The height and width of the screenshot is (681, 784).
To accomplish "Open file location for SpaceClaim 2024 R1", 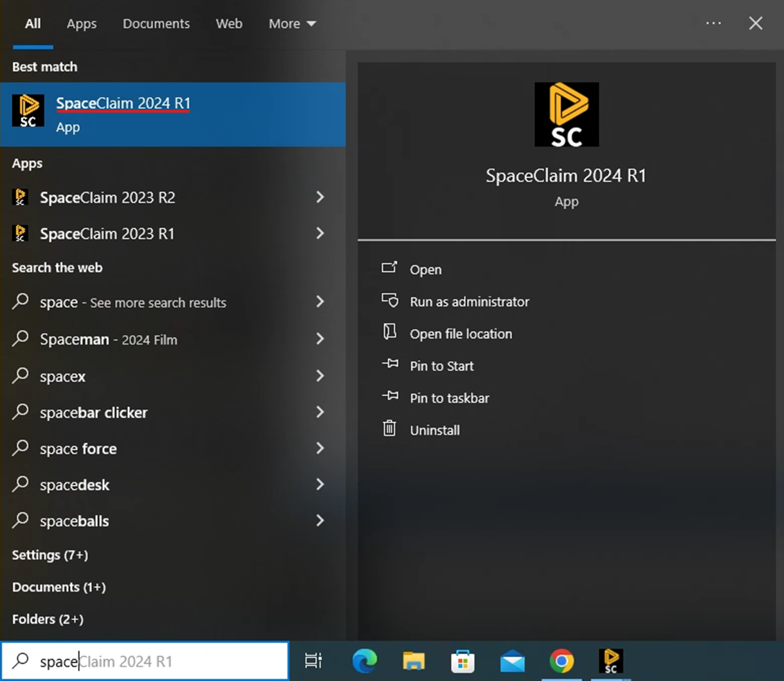I will tap(460, 333).
